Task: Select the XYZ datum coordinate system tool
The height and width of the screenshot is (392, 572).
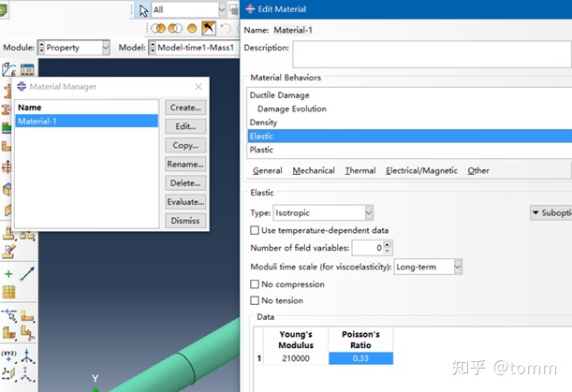Action: coord(9,356)
